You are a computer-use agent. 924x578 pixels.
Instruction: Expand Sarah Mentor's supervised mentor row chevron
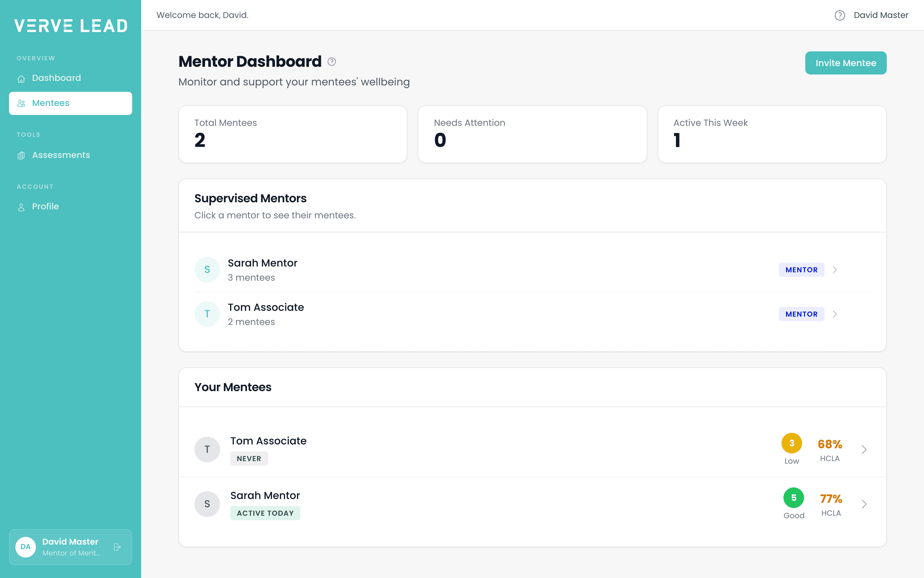click(835, 270)
